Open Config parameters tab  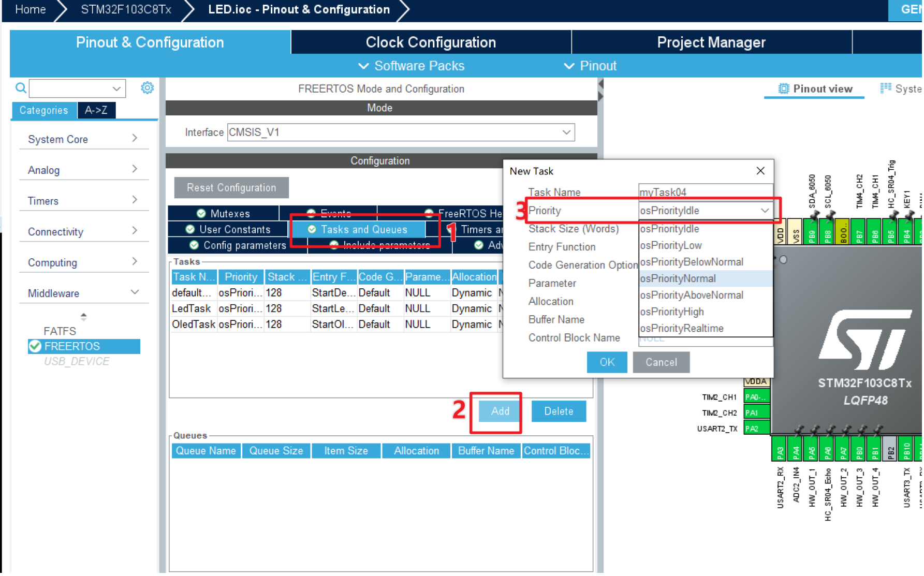(238, 245)
